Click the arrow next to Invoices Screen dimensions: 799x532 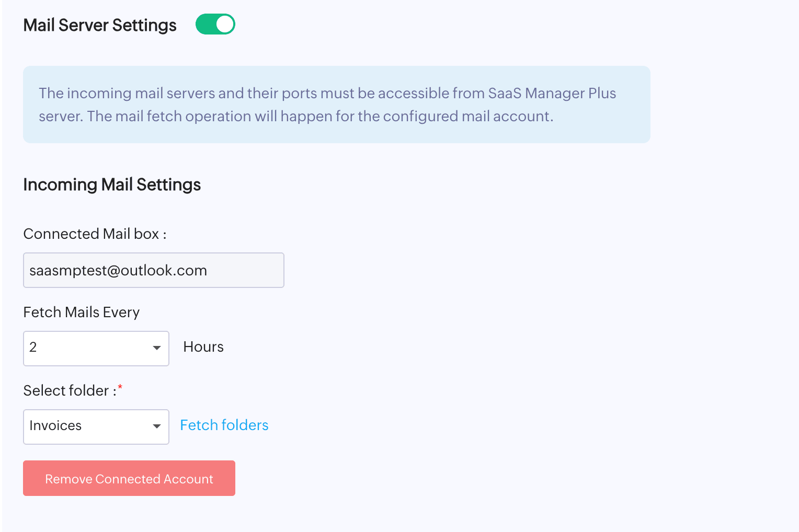pyautogui.click(x=156, y=426)
